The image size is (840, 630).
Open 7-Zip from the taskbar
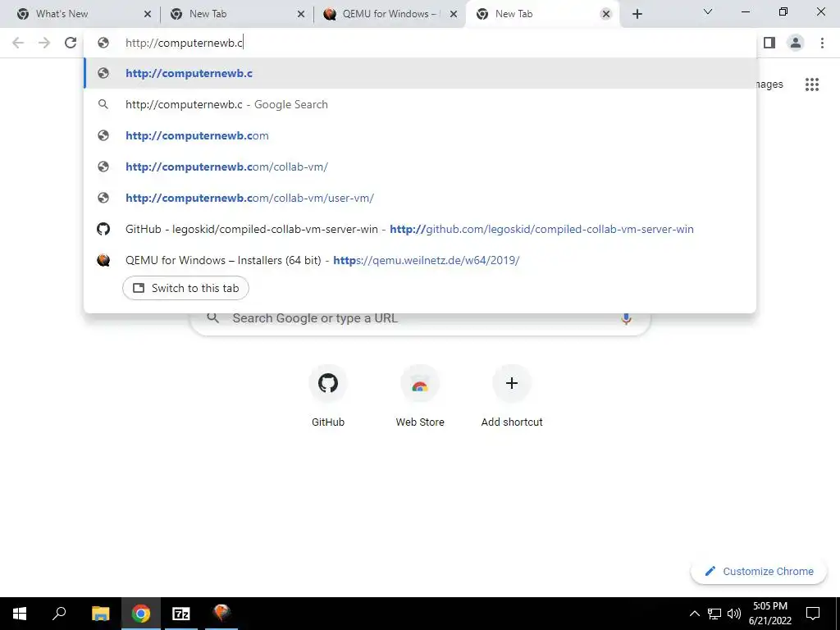click(x=181, y=614)
